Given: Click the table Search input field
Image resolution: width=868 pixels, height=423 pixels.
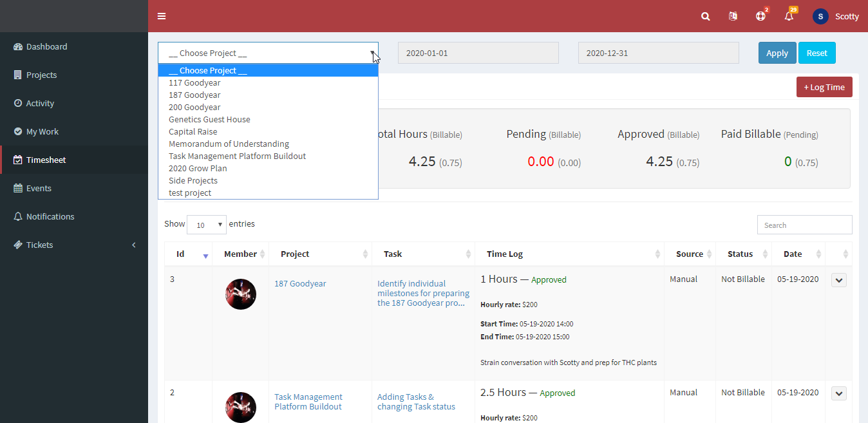Looking at the screenshot, I should (805, 225).
